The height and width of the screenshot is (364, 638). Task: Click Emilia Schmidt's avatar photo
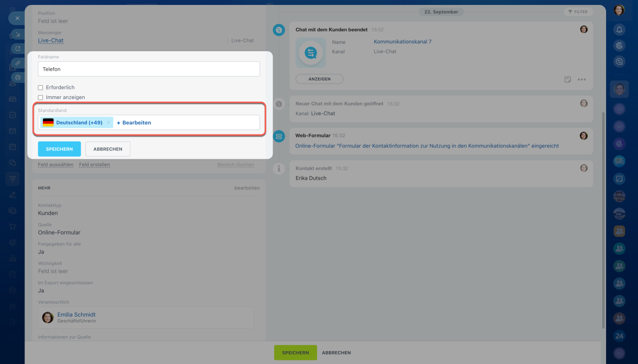point(48,318)
